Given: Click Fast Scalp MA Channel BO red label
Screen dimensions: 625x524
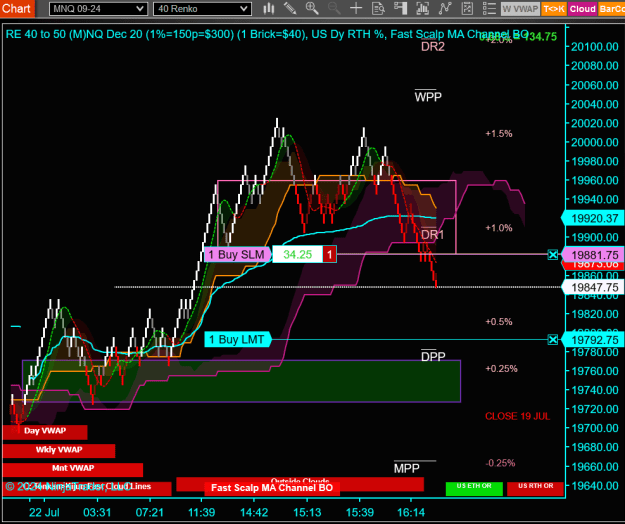Looking at the screenshot, I should pyautogui.click(x=272, y=489).
